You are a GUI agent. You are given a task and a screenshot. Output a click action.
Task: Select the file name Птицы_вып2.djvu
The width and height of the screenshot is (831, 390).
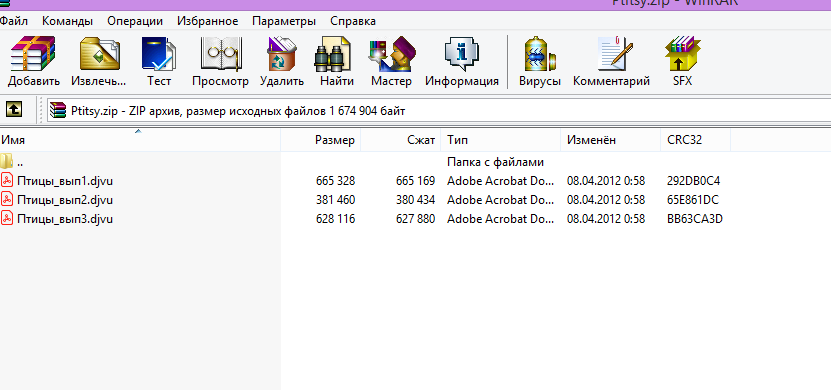tap(65, 200)
